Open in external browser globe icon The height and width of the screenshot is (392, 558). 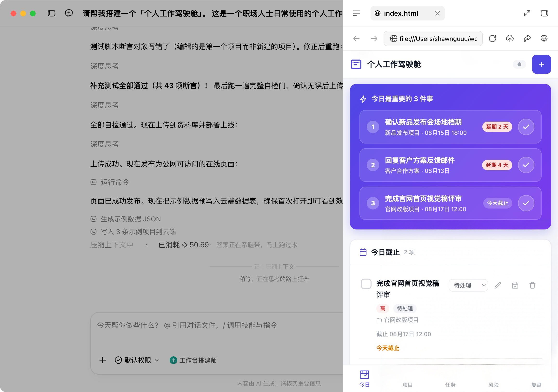click(544, 38)
